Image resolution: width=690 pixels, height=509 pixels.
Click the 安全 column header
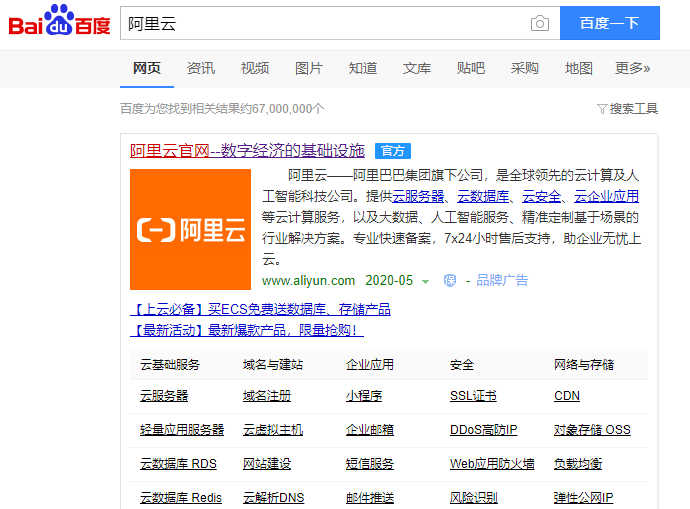click(462, 365)
